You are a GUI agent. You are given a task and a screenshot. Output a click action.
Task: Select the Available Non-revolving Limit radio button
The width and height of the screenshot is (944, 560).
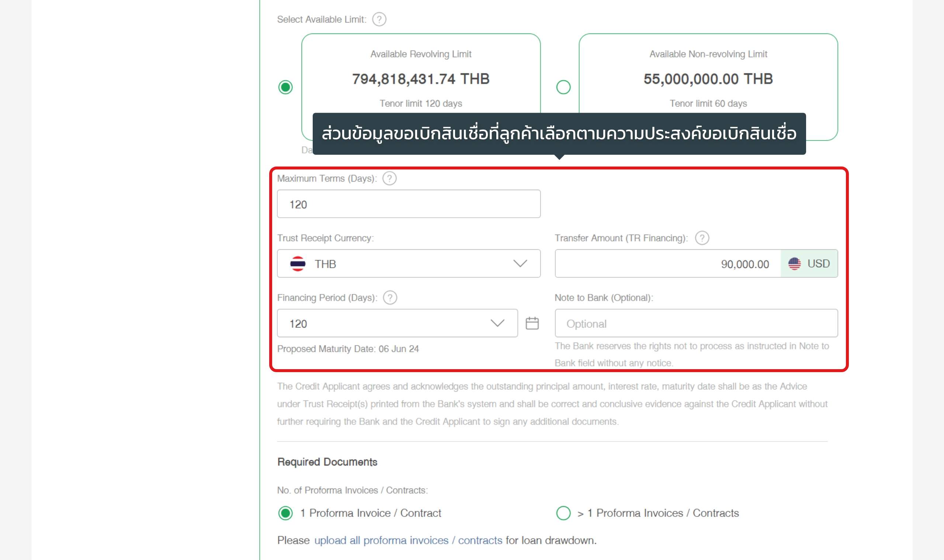click(x=563, y=87)
